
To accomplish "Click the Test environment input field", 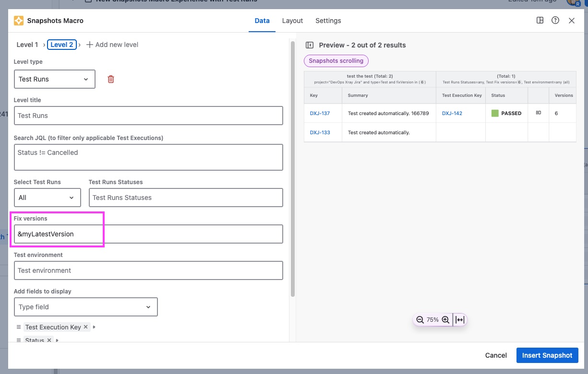I will 148,270.
